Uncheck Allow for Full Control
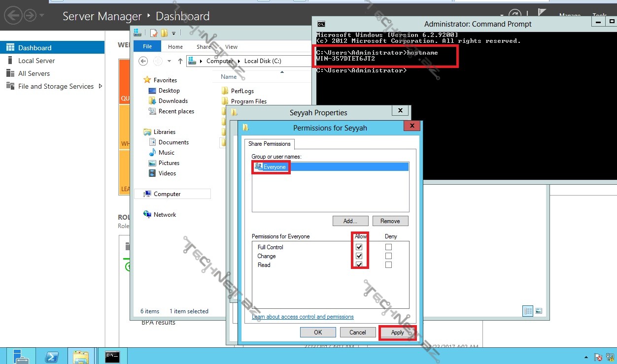This screenshot has height=364, width=617. tap(359, 247)
